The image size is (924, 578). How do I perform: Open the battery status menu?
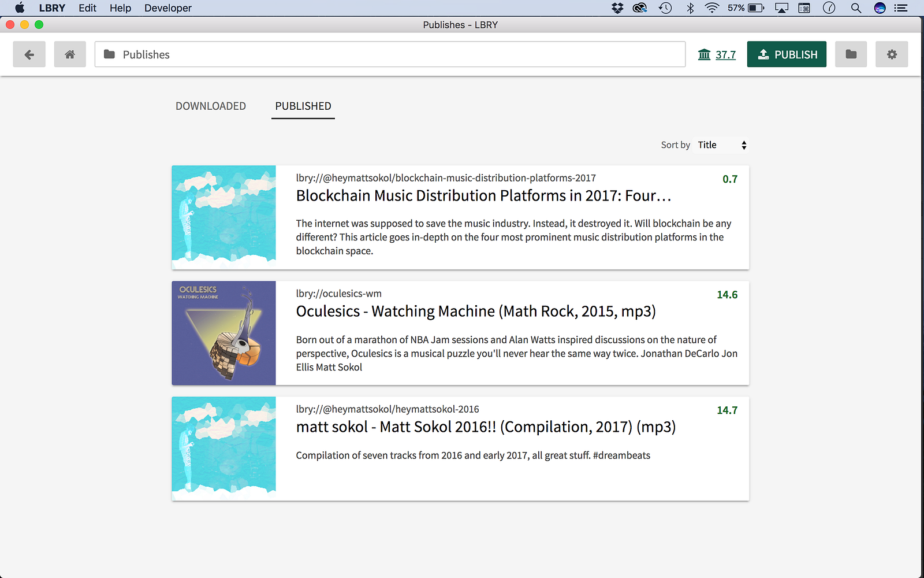point(746,8)
